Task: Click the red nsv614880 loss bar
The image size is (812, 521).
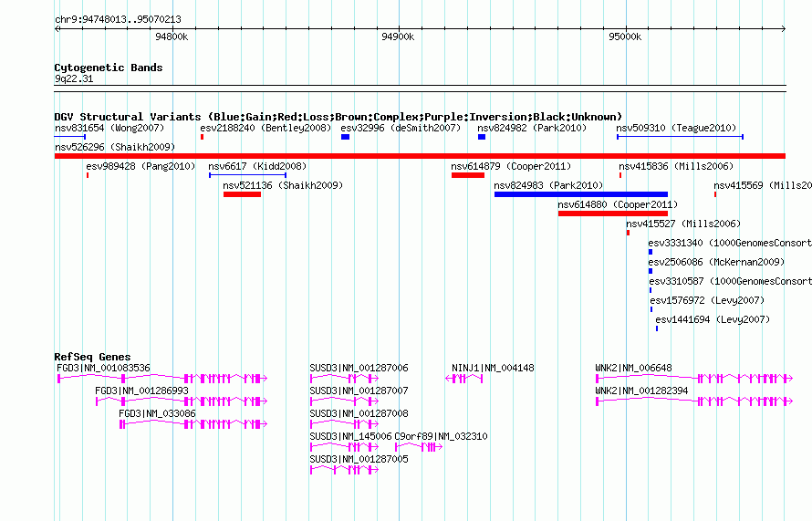Action: [612, 214]
